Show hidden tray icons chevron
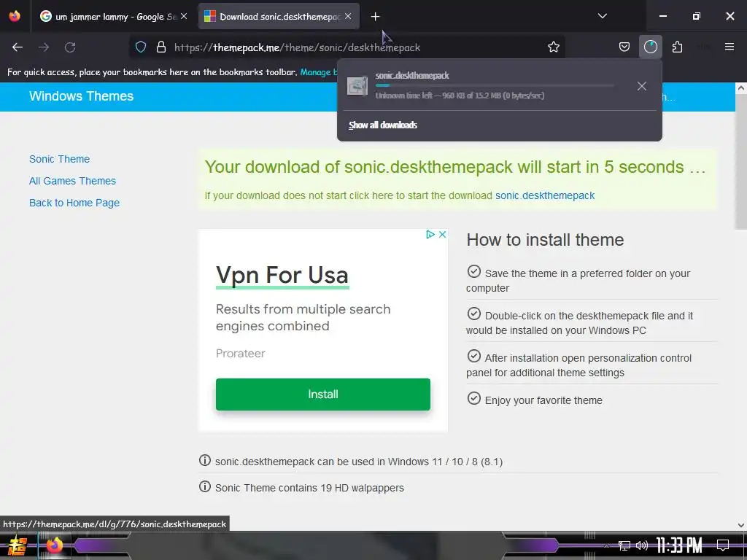The image size is (747, 560). coord(606,545)
